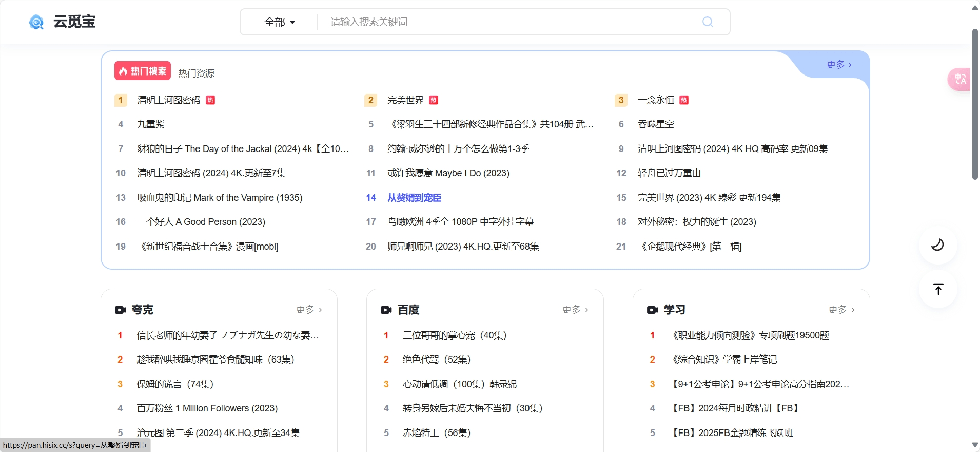The image size is (980, 452).
Task: Click the back-to-top arrow icon
Action: (938, 289)
